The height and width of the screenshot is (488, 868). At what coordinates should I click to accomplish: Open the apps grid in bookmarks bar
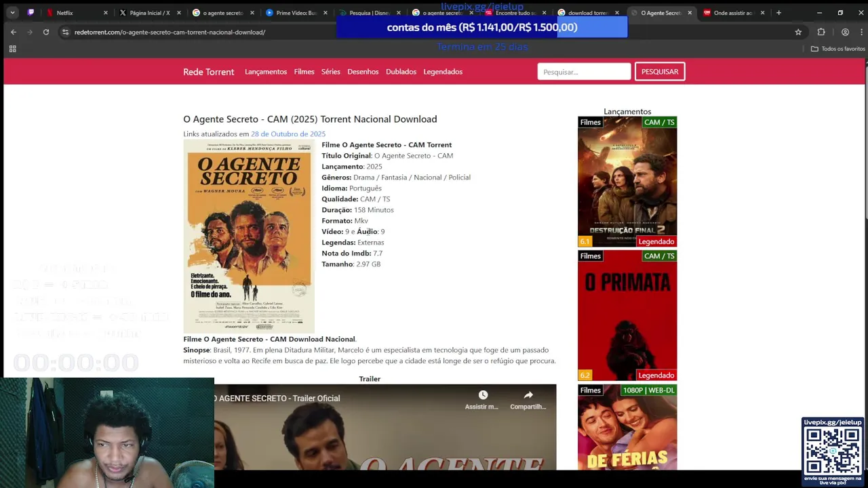[12, 49]
